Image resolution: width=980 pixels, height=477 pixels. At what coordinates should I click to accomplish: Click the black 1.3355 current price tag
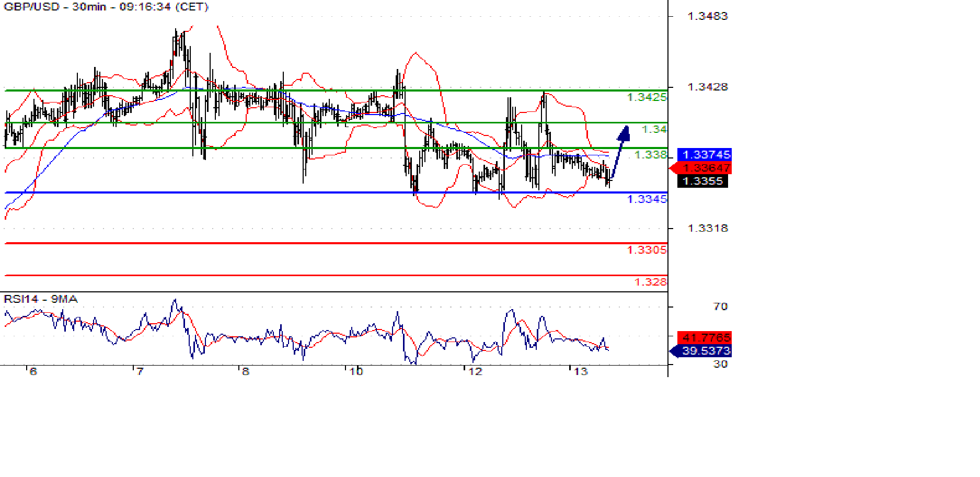[x=702, y=181]
